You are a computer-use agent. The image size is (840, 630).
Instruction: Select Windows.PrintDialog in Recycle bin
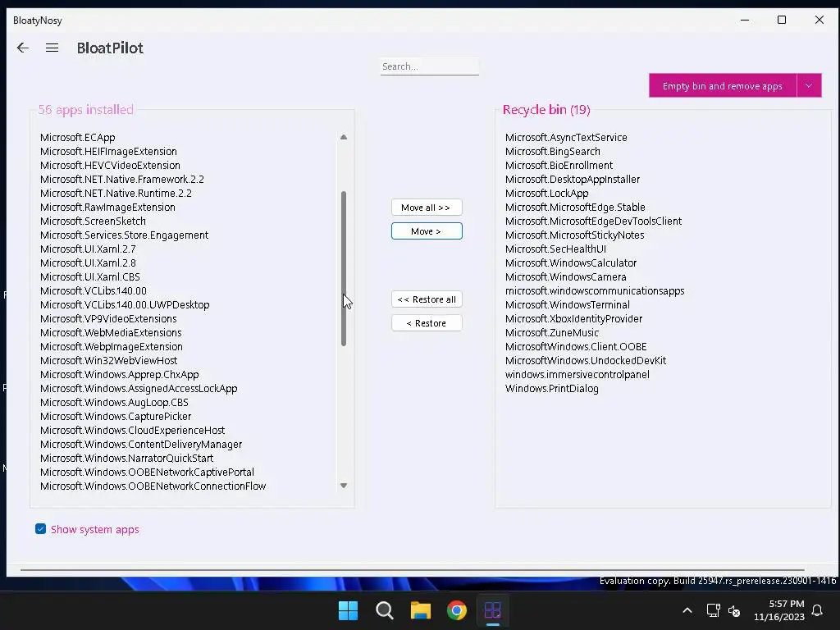552,388
